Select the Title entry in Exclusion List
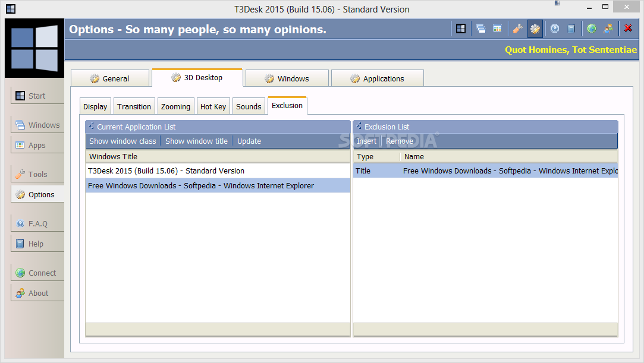This screenshot has width=644, height=363. click(x=485, y=171)
